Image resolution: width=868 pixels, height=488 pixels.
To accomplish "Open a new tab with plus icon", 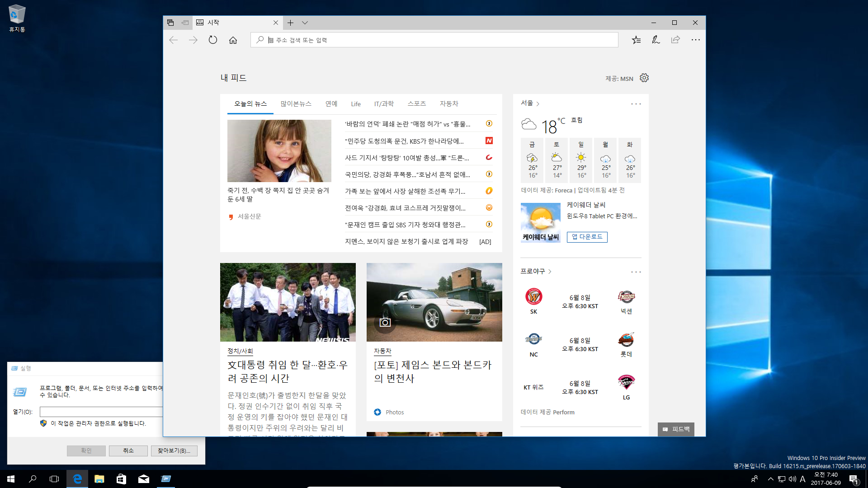I will click(x=290, y=23).
